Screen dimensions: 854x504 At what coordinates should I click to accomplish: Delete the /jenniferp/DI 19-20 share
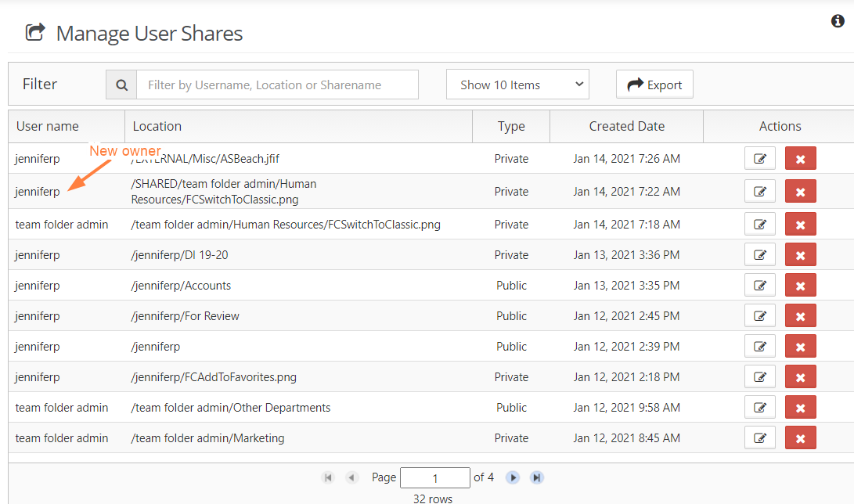tap(800, 255)
